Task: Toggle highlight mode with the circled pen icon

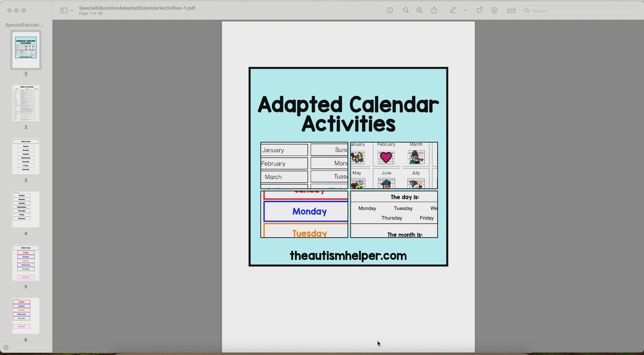Action: (494, 10)
